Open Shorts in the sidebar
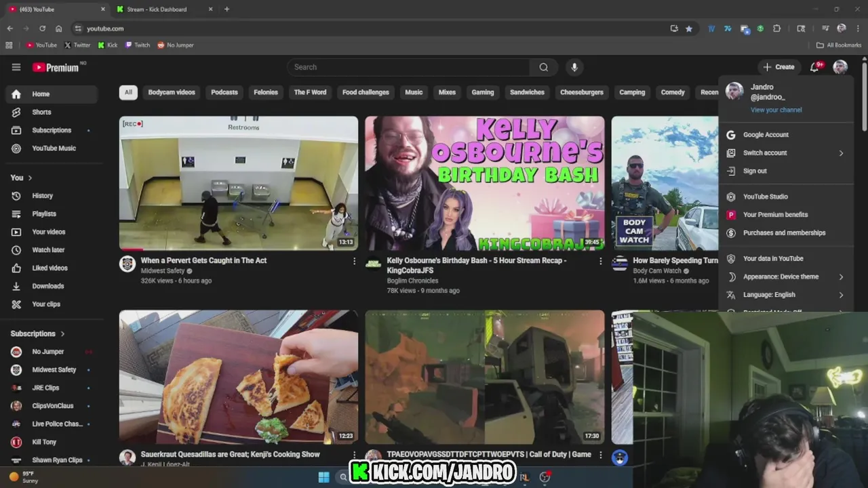Image resolution: width=868 pixels, height=488 pixels. tap(52, 112)
